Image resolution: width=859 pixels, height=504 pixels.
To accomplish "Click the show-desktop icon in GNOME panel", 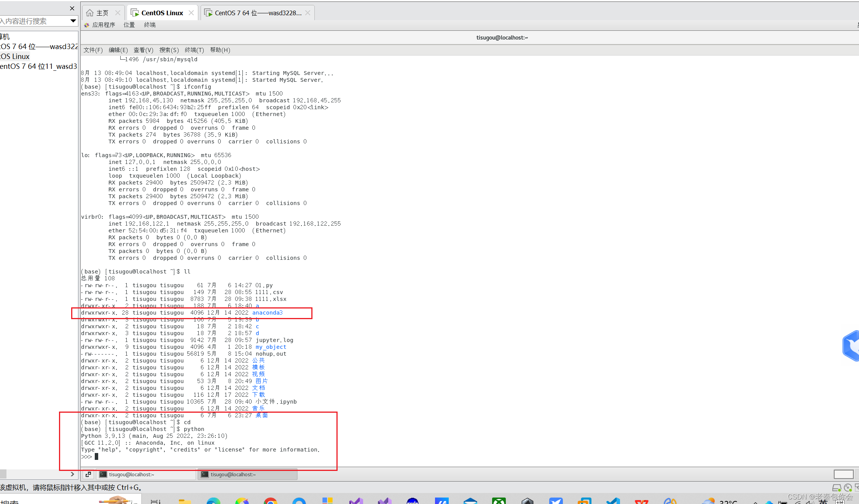I will [88, 474].
